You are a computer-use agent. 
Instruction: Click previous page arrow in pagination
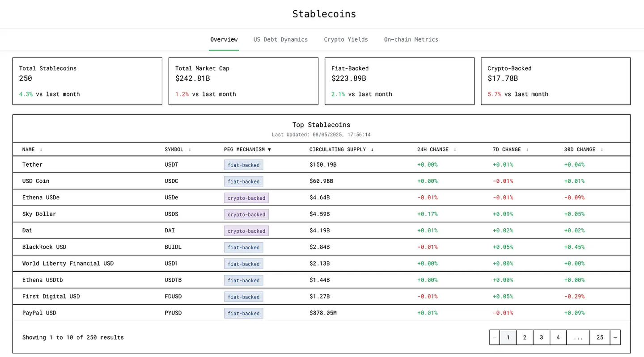495,338
